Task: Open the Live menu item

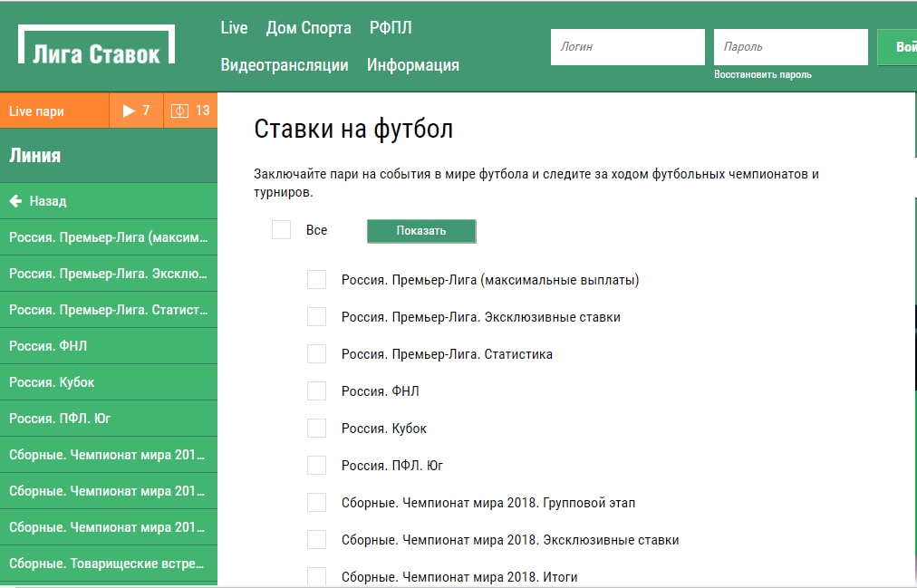Action: [x=234, y=28]
